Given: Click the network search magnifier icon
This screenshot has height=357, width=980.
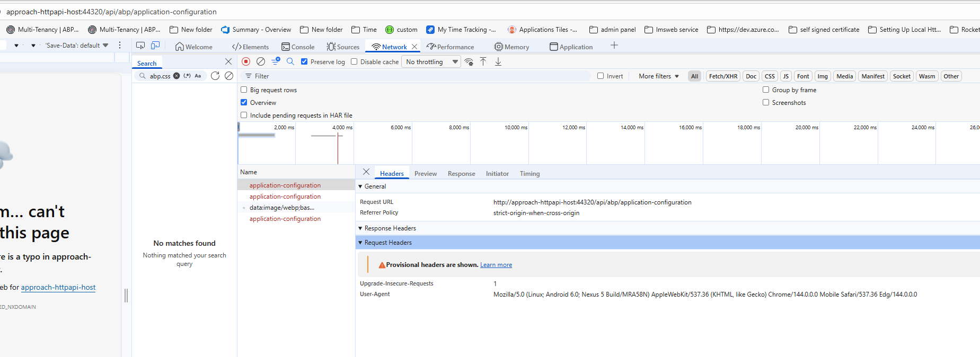Looking at the screenshot, I should click(x=290, y=61).
